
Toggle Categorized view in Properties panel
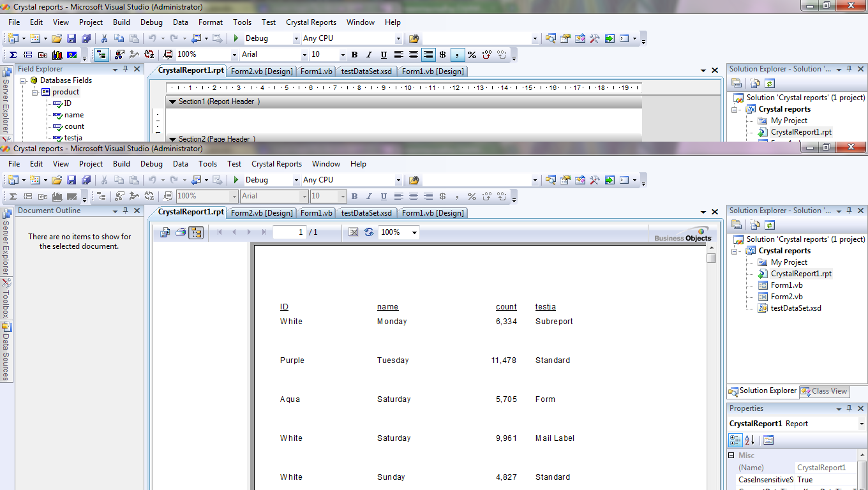pyautogui.click(x=735, y=440)
